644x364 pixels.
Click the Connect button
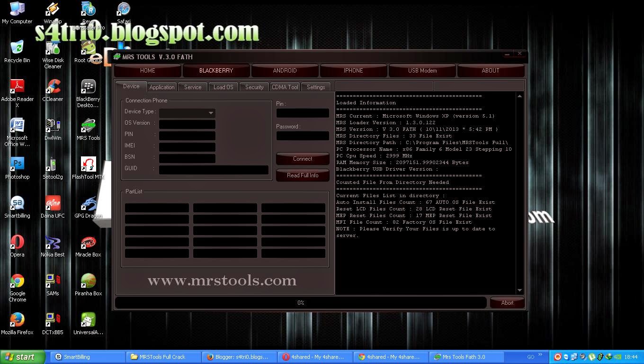[x=303, y=159]
